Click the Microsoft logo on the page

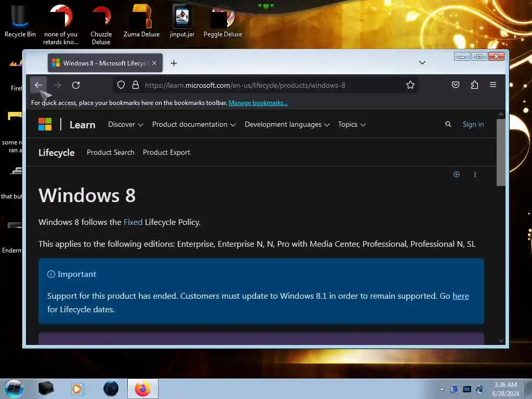(45, 124)
